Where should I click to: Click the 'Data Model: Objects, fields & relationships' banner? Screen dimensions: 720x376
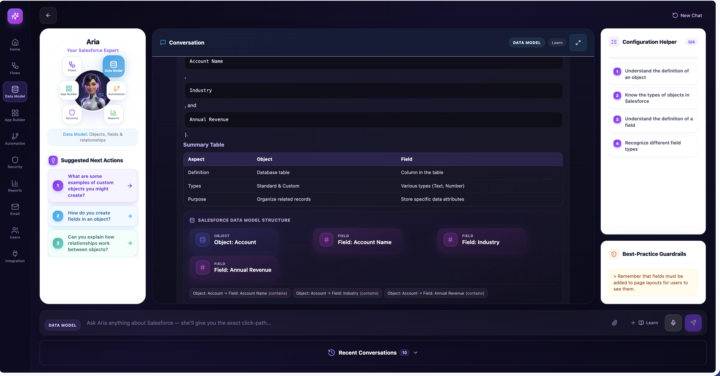(93, 137)
